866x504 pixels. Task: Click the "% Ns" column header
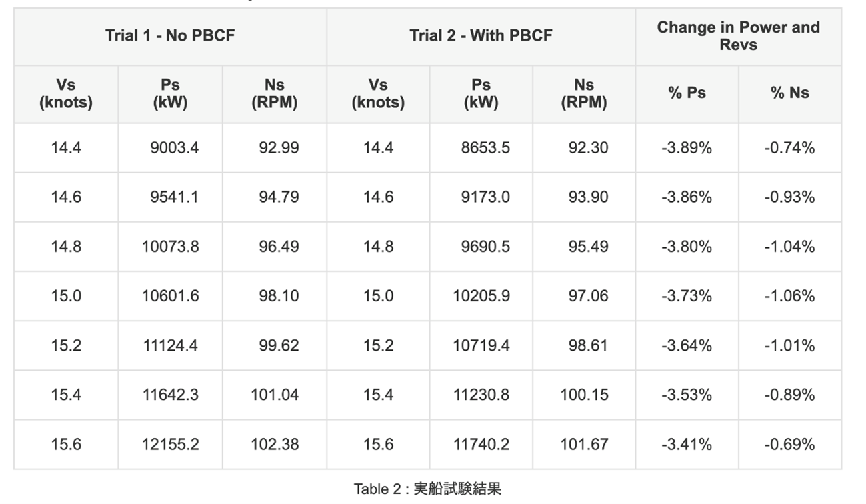(x=790, y=93)
